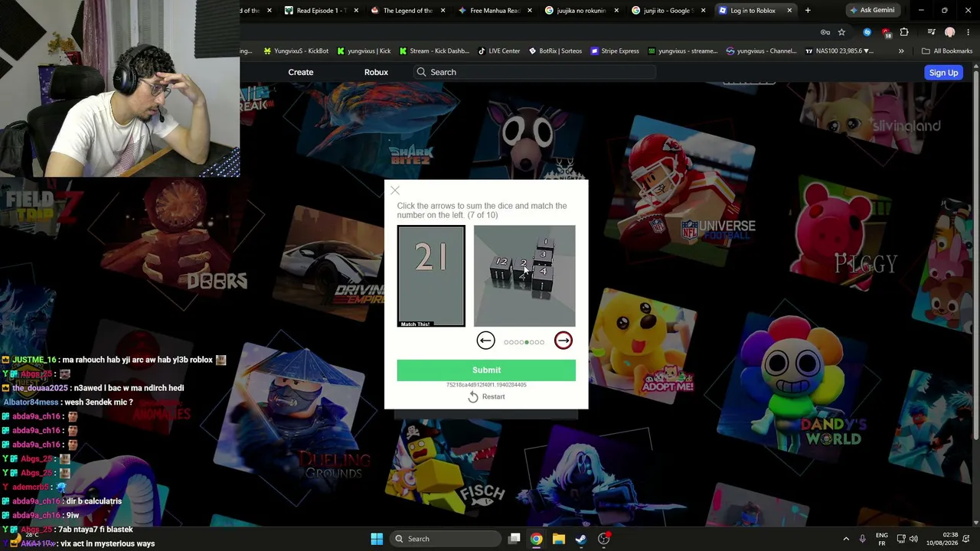Switch to the 'Free Manhua Read' tab
Viewport: 980px width, 551px height.
coord(494,11)
